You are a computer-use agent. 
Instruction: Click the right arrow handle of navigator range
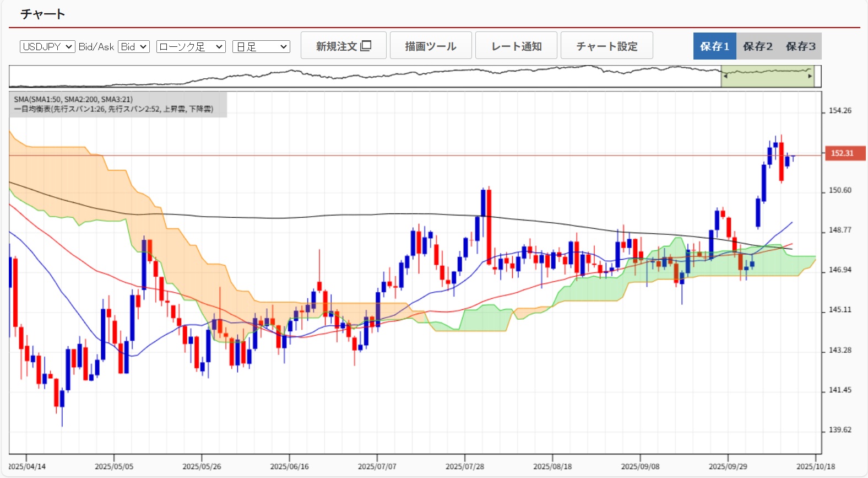[810, 77]
